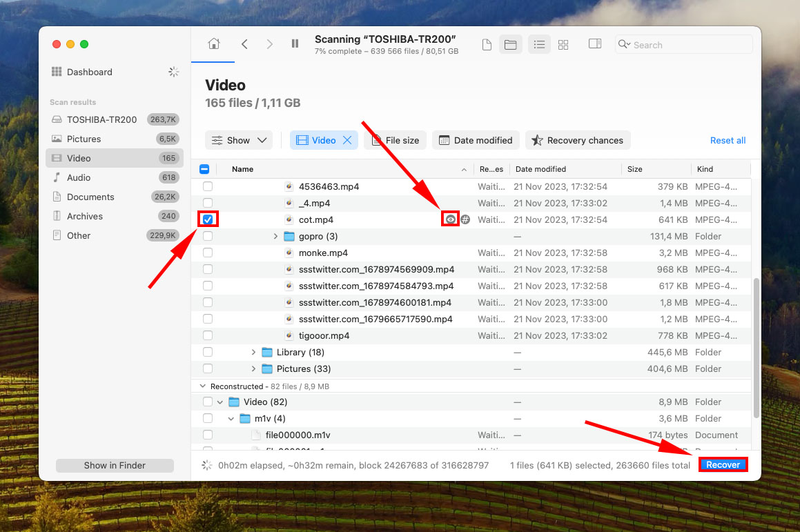This screenshot has height=532, width=800.
Task: Open the Show filter dropdown
Action: [238, 139]
